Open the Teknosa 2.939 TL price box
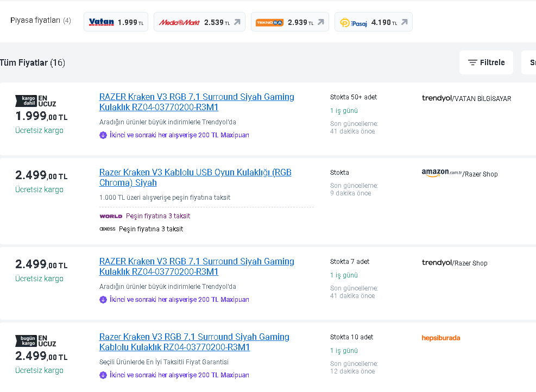The width and height of the screenshot is (536, 392). (289, 22)
